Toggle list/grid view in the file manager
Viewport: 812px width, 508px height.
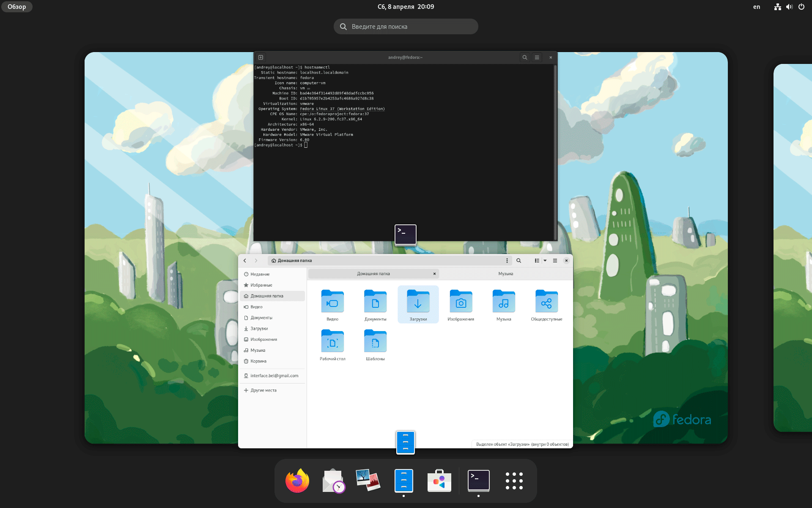[x=537, y=261]
